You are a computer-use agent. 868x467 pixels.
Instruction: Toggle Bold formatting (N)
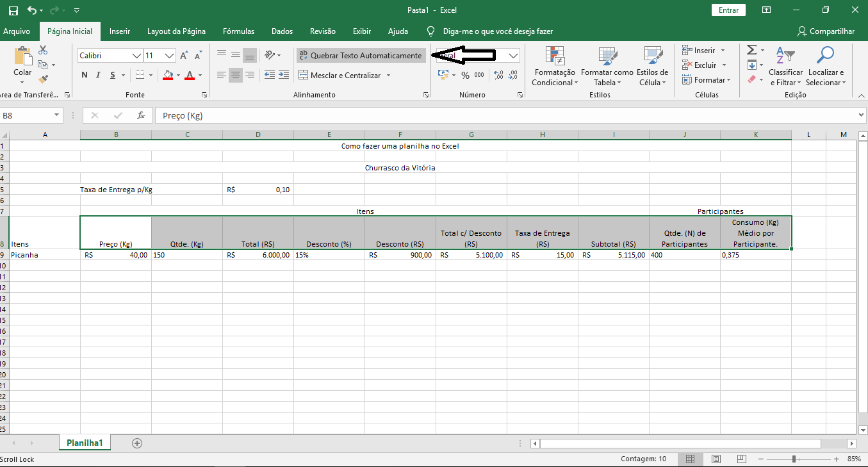(85, 75)
